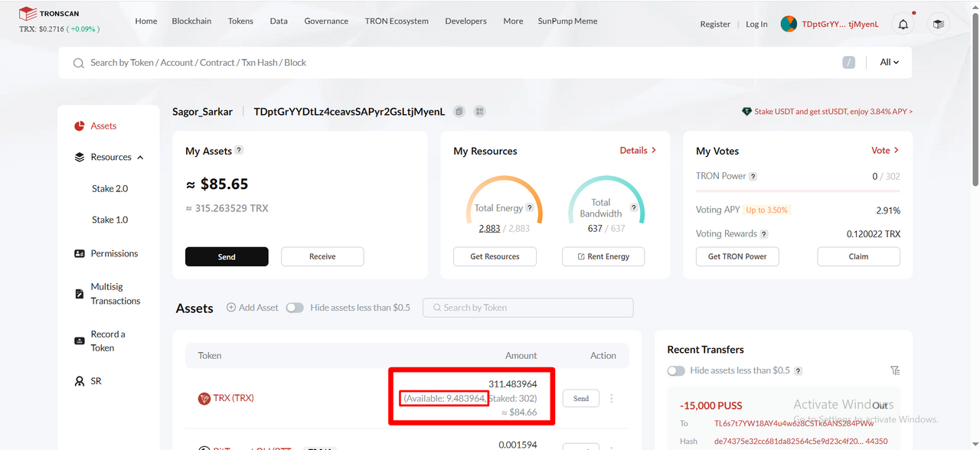The image size is (980, 450).
Task: Click the help icon next to Recent Transfers hide toggle
Action: 798,371
